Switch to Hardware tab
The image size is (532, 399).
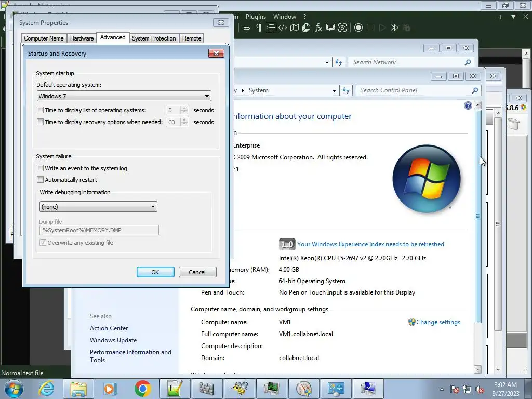pos(82,38)
